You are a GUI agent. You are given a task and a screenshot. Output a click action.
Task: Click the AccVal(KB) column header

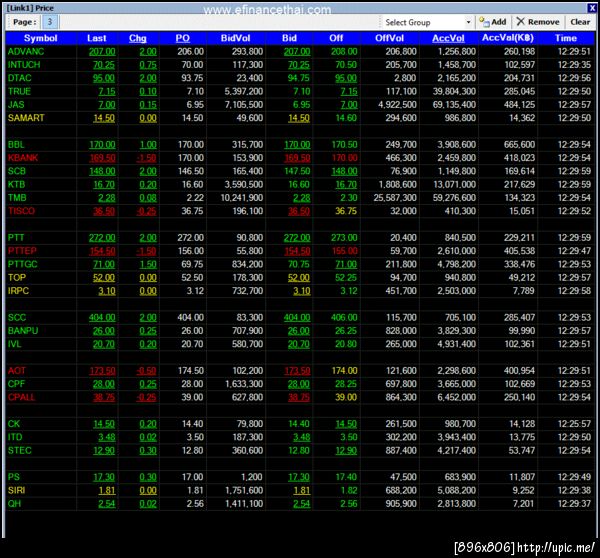point(507,38)
